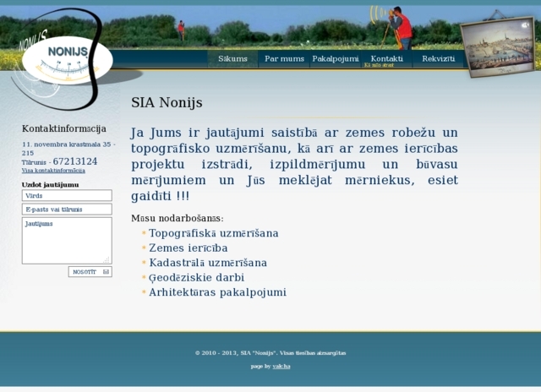Click the Kā mūs atrast submenu text

pos(379,65)
